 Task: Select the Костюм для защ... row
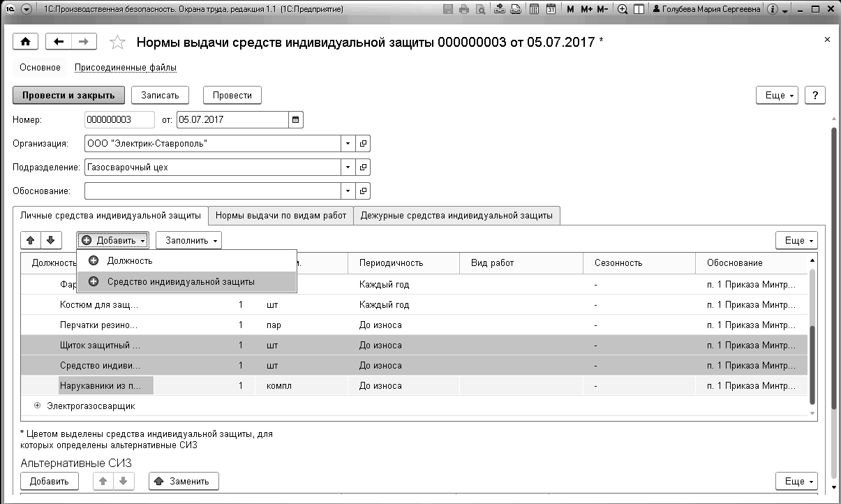click(x=415, y=305)
